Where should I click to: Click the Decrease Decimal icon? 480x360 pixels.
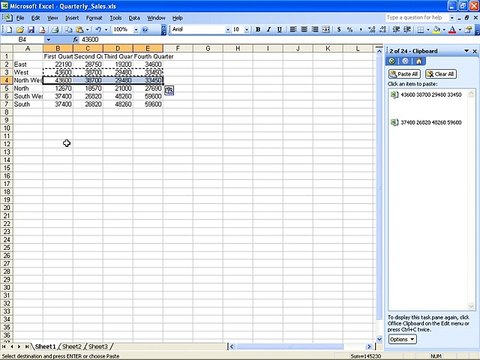(383, 30)
